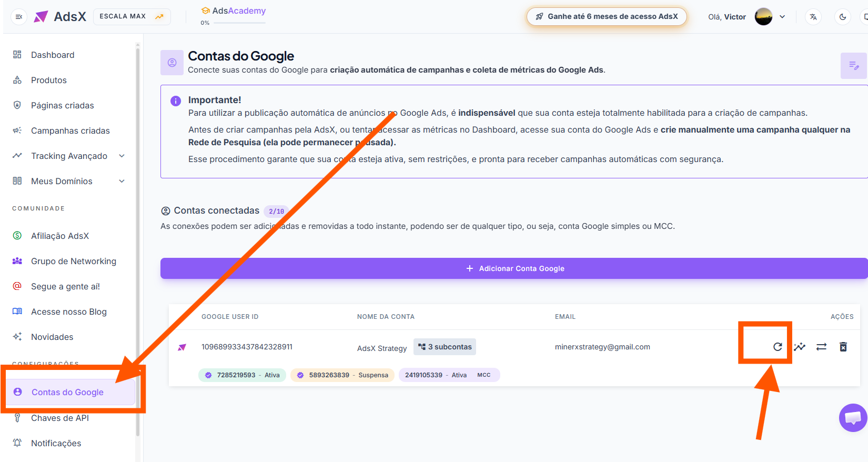Click subaccount chip 2419105339 Ativa MCC
868x462 pixels.
click(449, 375)
